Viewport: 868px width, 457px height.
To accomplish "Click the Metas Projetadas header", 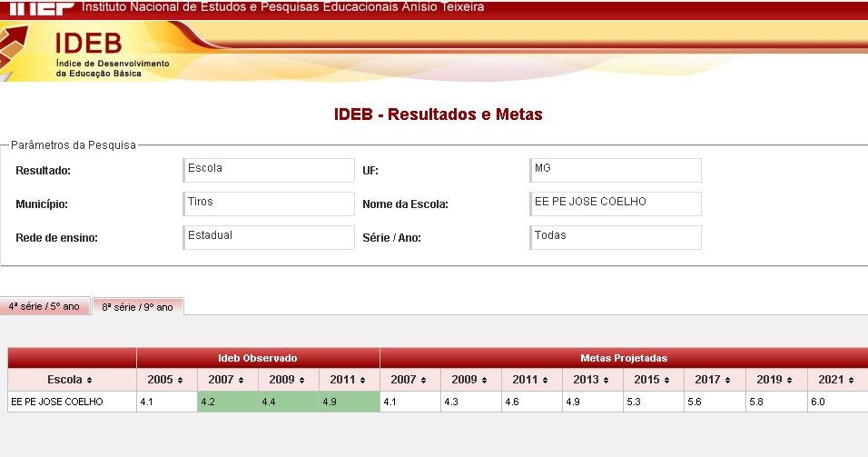I will coord(624,358).
